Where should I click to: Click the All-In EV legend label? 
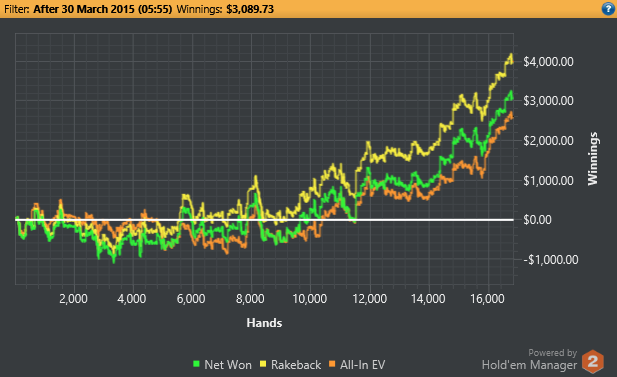click(x=362, y=365)
